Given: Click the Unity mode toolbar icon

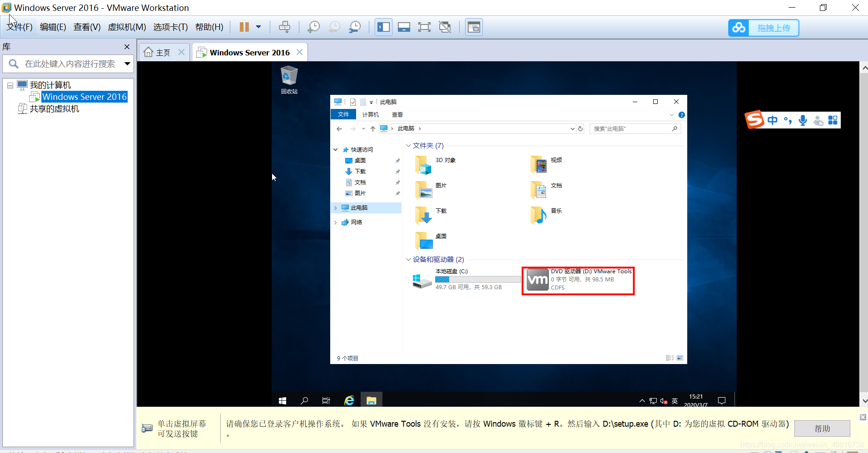Looking at the screenshot, I should click(x=445, y=27).
